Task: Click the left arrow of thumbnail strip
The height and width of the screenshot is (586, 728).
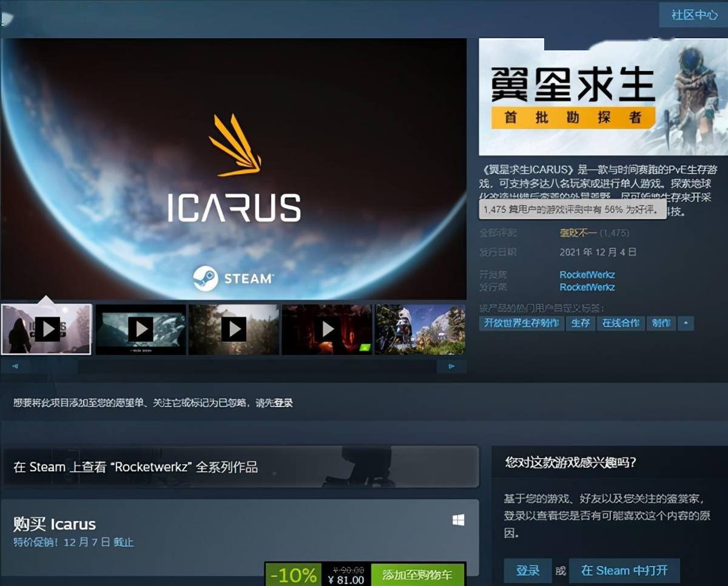Action: [15, 366]
